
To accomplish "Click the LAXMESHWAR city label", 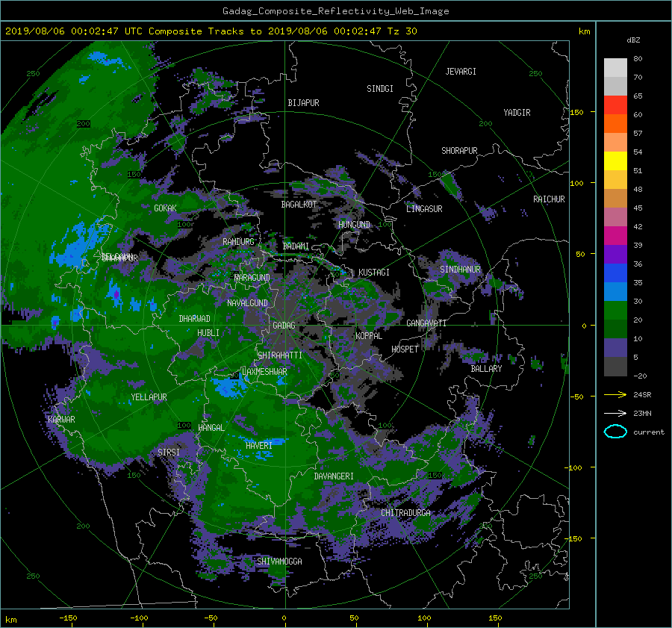I will [264, 372].
